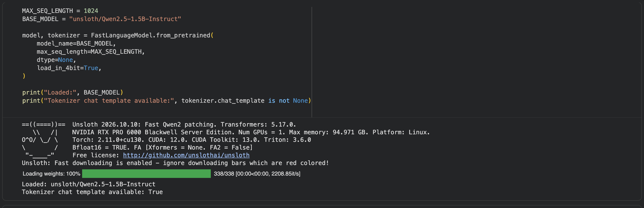Click the model_name=BASE_MODEL argument line

[x=76, y=44]
